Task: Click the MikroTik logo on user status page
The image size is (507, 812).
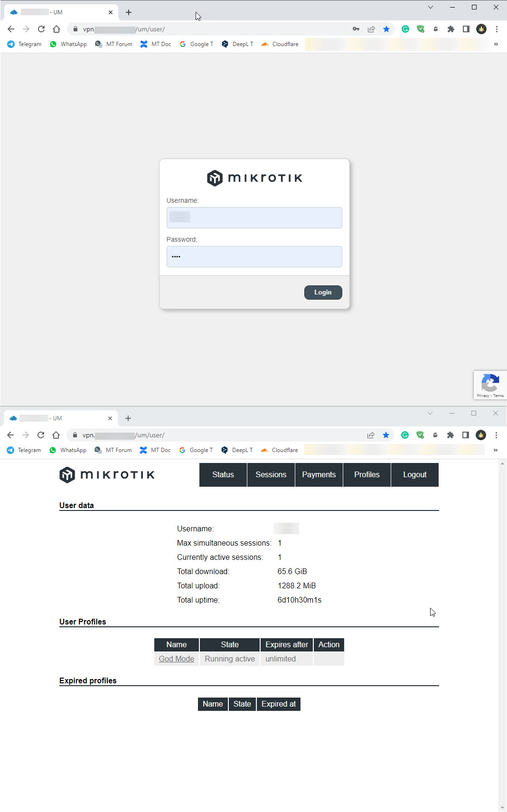Action: coord(107,475)
